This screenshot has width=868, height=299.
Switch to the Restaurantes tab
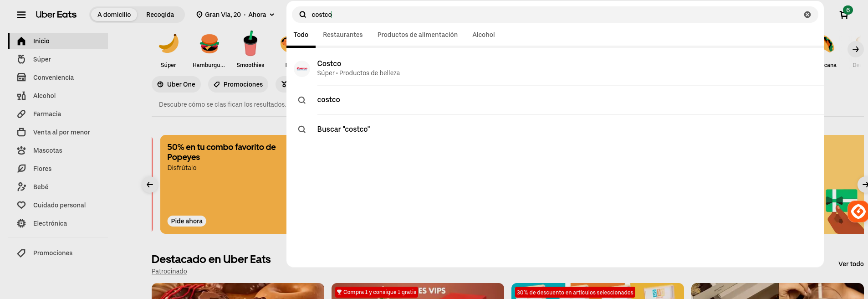343,35
